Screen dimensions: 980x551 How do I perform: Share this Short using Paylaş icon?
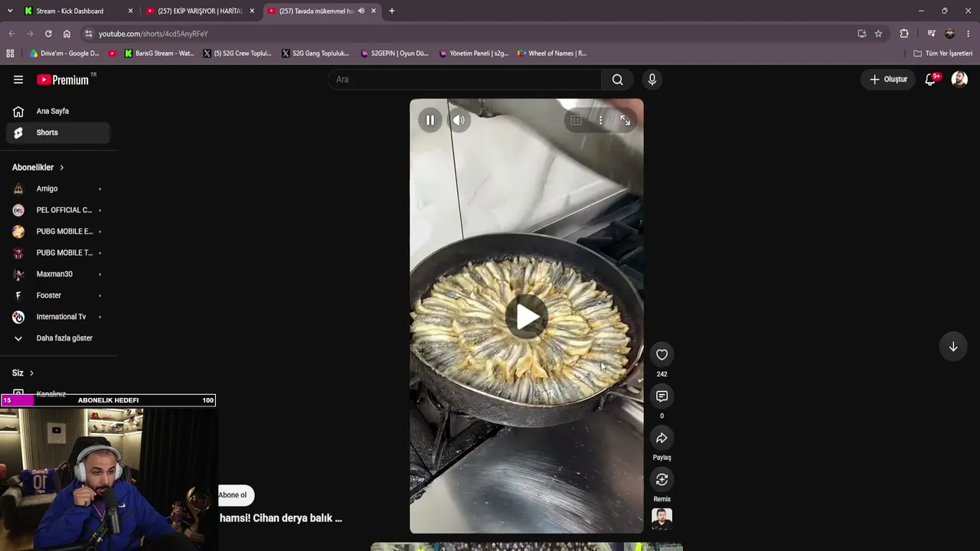662,438
